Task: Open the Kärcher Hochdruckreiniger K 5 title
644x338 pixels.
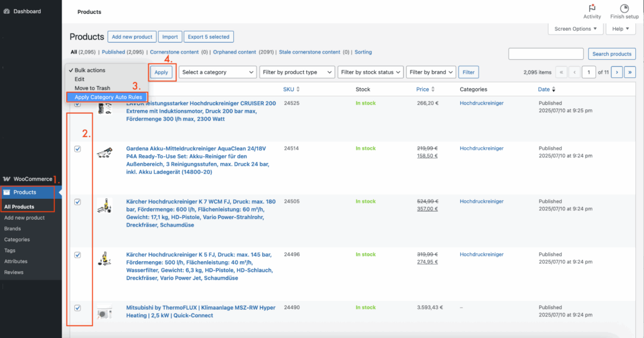Action: pos(199,266)
